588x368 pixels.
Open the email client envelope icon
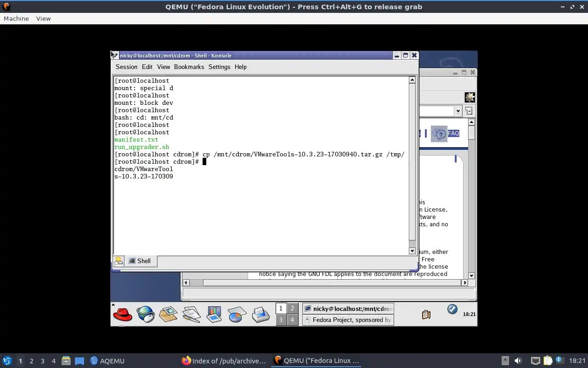[x=168, y=315]
